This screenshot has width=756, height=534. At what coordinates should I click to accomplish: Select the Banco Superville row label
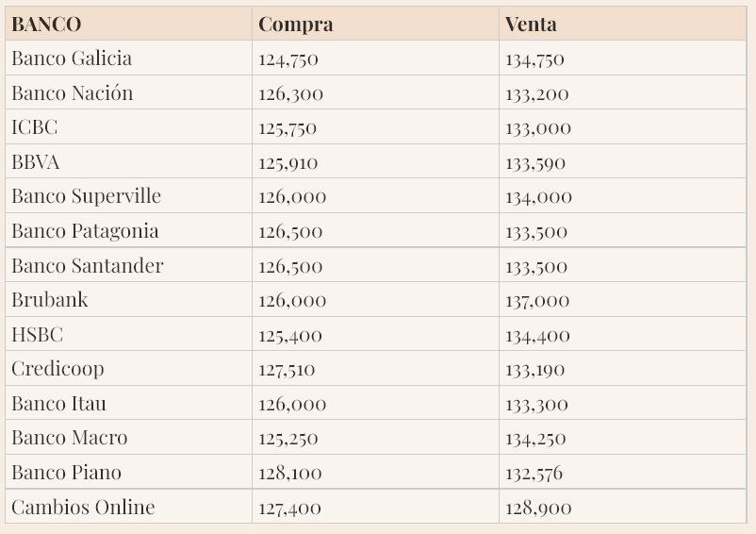tap(86, 196)
